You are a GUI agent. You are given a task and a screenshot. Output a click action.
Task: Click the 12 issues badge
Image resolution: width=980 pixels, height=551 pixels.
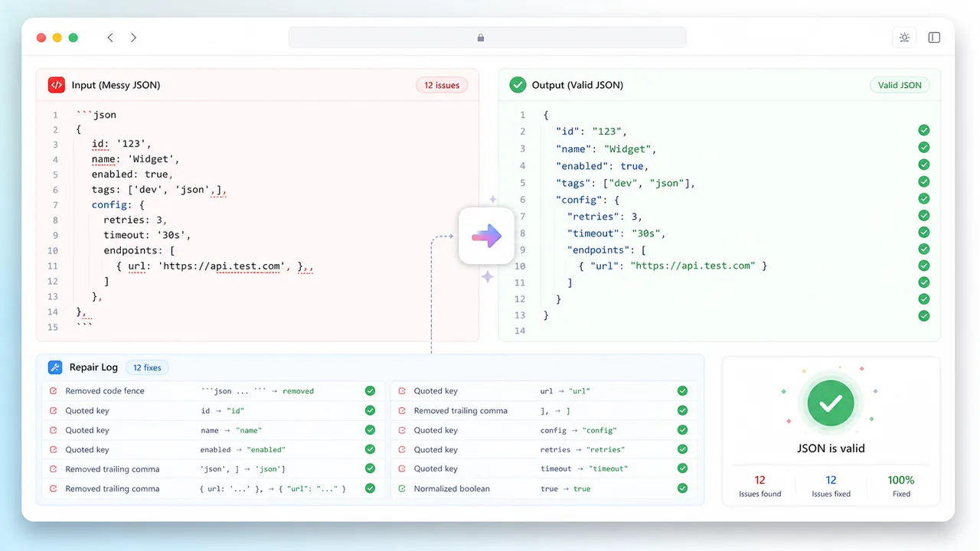(x=442, y=85)
